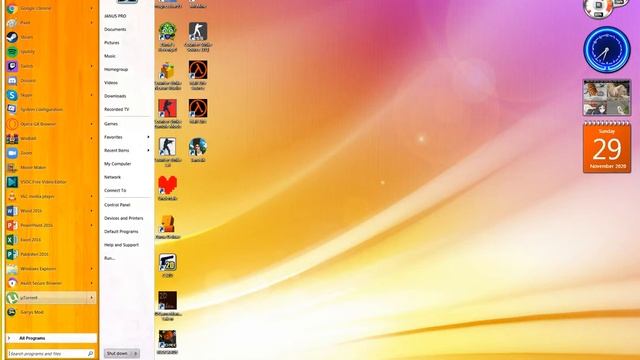Open Downloads from the Start menu
Viewport: 640px width, 360px height.
(x=115, y=96)
